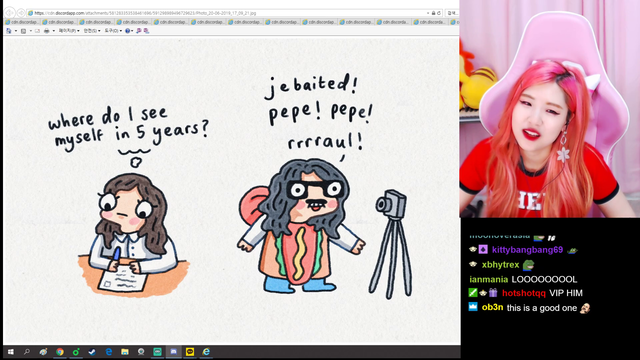The height and width of the screenshot is (360, 640).
Task: Click chat message 'this is a good one'
Action: pos(542,308)
